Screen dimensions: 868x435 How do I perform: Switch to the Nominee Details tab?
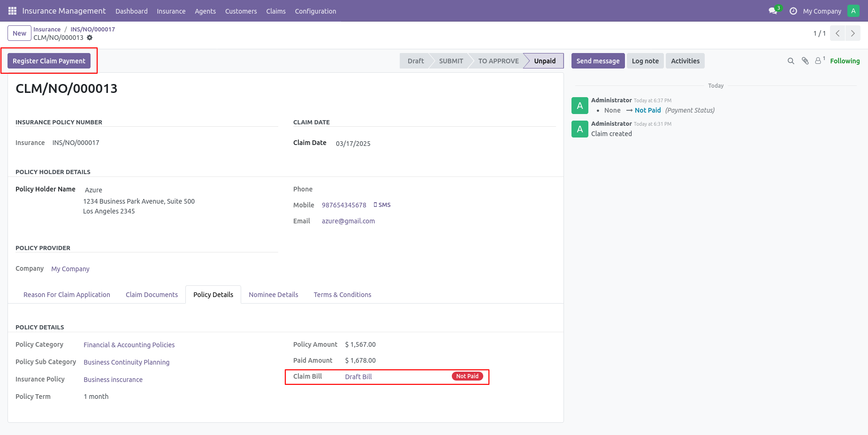click(274, 295)
